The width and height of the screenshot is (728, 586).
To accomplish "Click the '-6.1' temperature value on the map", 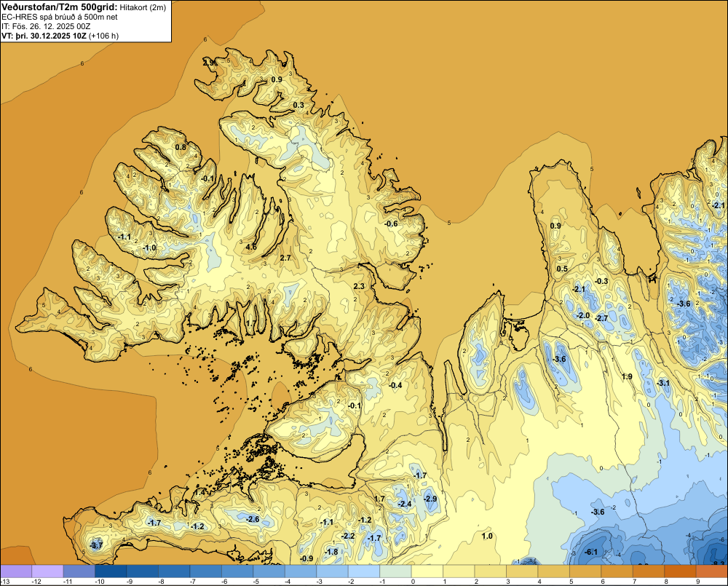I will pos(591,552).
